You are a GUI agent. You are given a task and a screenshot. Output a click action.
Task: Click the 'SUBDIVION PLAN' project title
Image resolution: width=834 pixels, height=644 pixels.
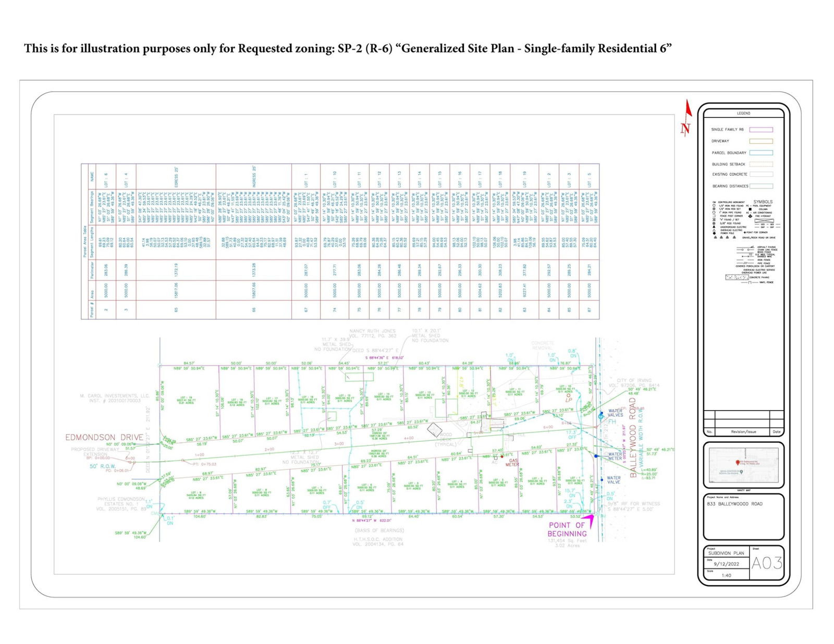click(x=726, y=553)
